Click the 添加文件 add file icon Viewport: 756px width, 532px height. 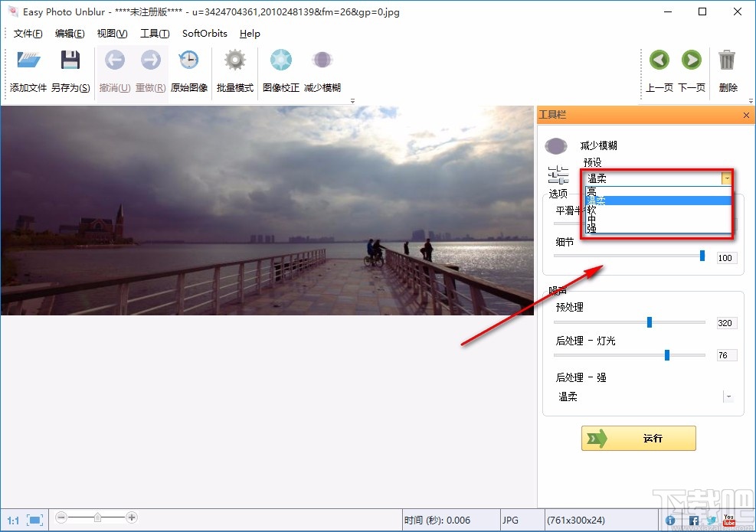click(x=28, y=60)
